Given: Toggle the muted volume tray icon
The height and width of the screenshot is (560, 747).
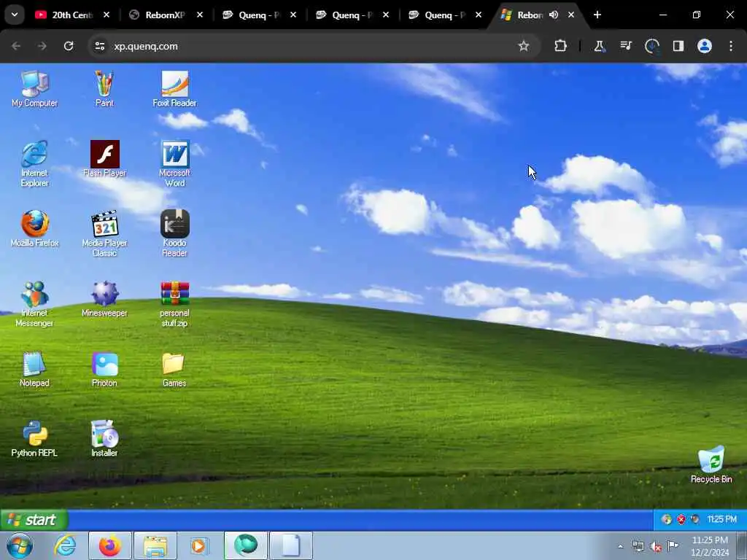Looking at the screenshot, I should click(x=656, y=547).
